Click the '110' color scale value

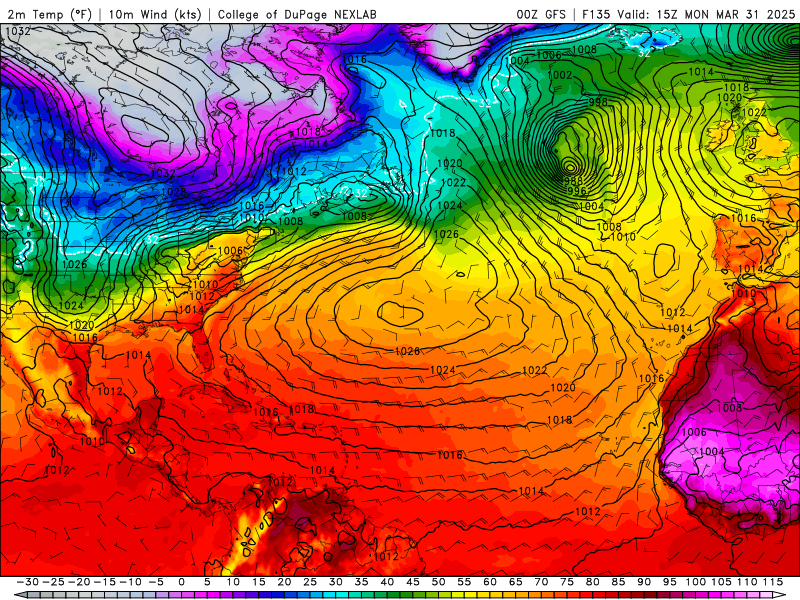(x=747, y=582)
